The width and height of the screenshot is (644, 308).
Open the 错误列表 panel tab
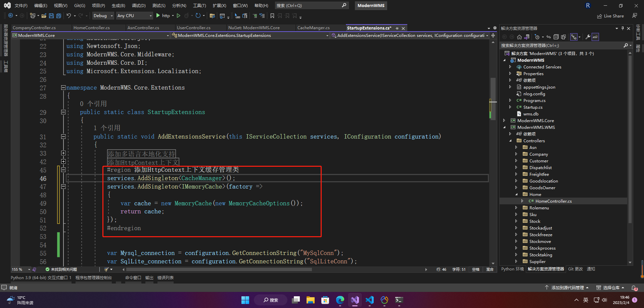[166, 277]
